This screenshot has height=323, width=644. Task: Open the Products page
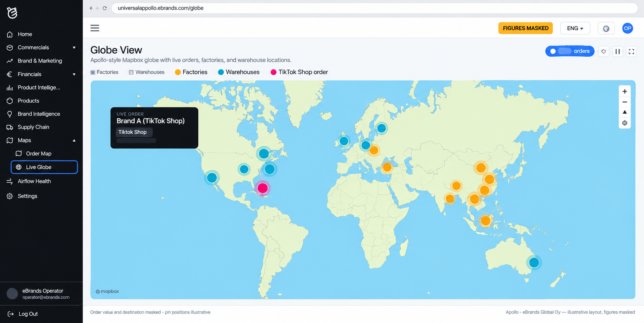coord(28,101)
